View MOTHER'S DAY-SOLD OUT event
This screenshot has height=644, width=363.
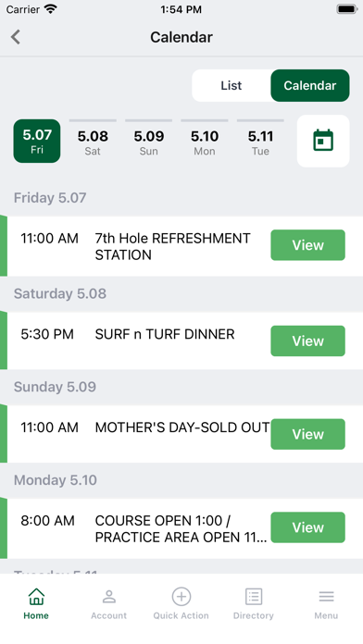(308, 434)
